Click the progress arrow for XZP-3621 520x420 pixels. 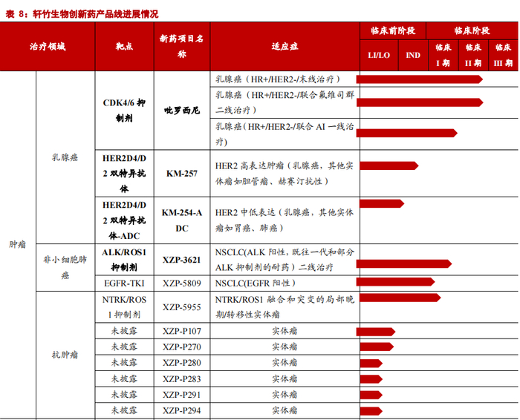tap(404, 263)
